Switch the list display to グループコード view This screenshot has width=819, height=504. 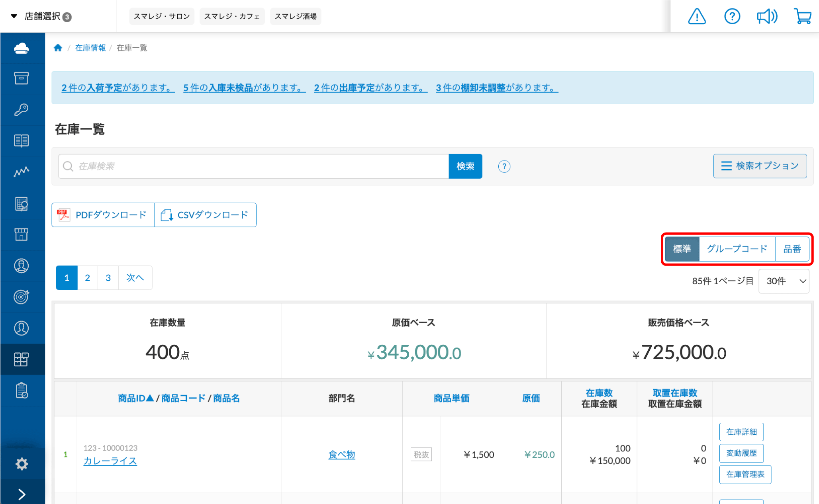[x=737, y=249]
